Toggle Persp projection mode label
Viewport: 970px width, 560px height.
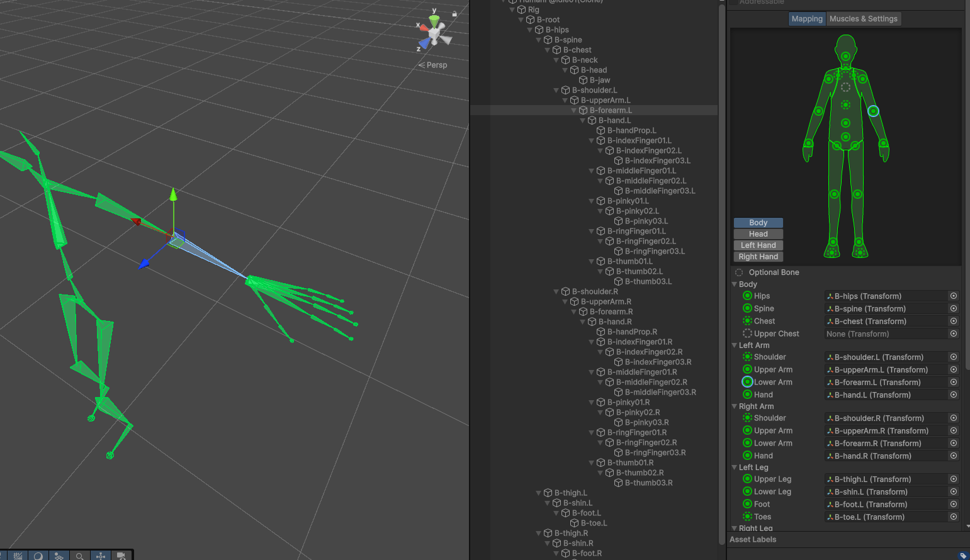[x=433, y=65]
